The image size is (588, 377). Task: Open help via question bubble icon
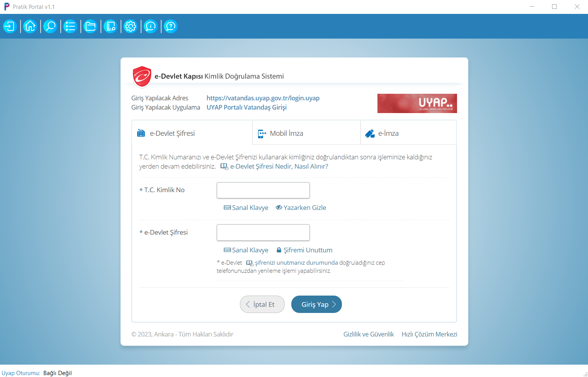point(170,26)
